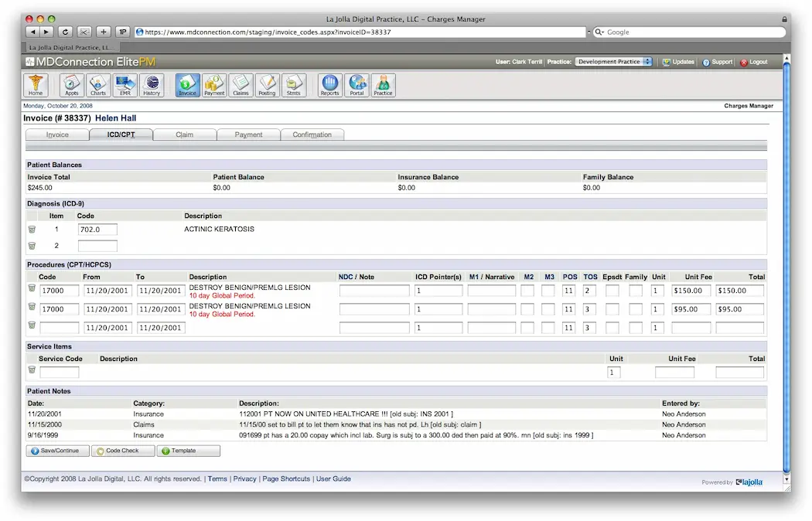Open the EMR module
This screenshot has height=521, width=812.
click(x=125, y=85)
